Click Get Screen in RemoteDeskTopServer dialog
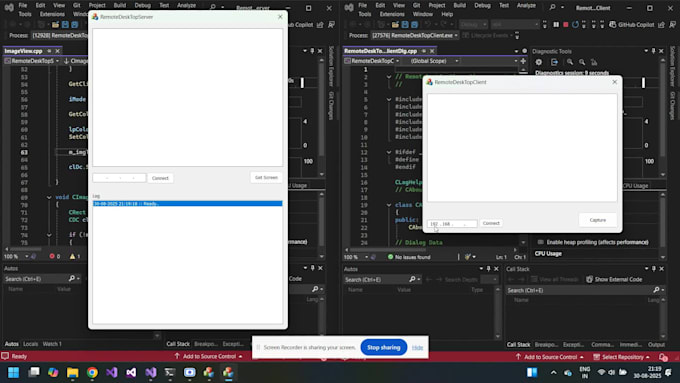Viewport: 680px width, 383px height. (x=266, y=177)
